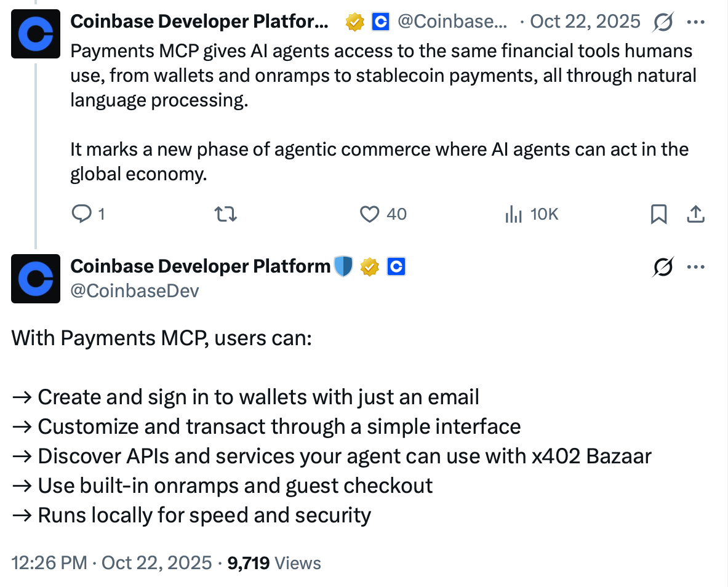
Task: Click the blue shield label badge beside the name
Action: pos(343,266)
